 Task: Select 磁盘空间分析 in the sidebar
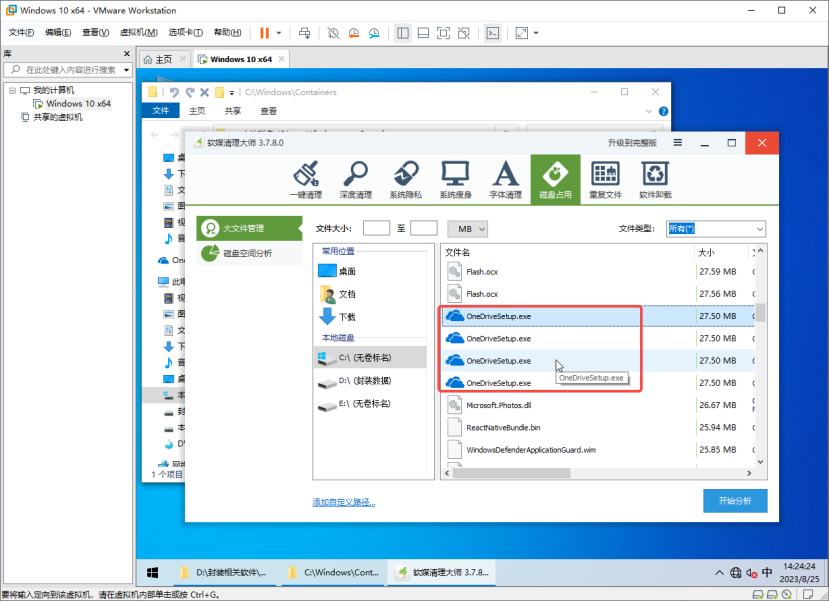click(249, 253)
